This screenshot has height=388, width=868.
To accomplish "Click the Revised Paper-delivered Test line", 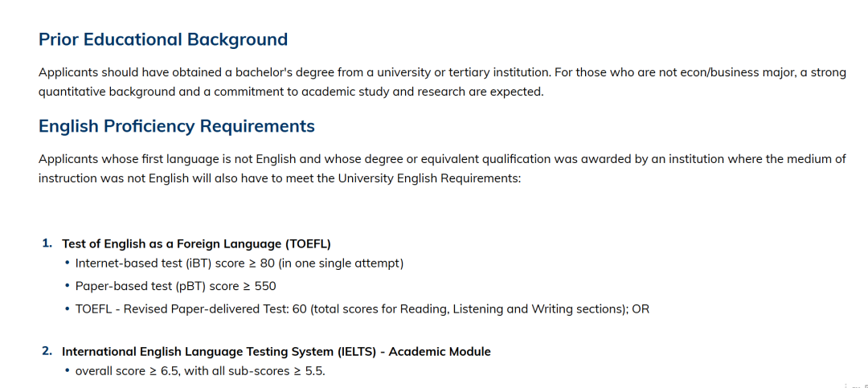I will click(362, 308).
